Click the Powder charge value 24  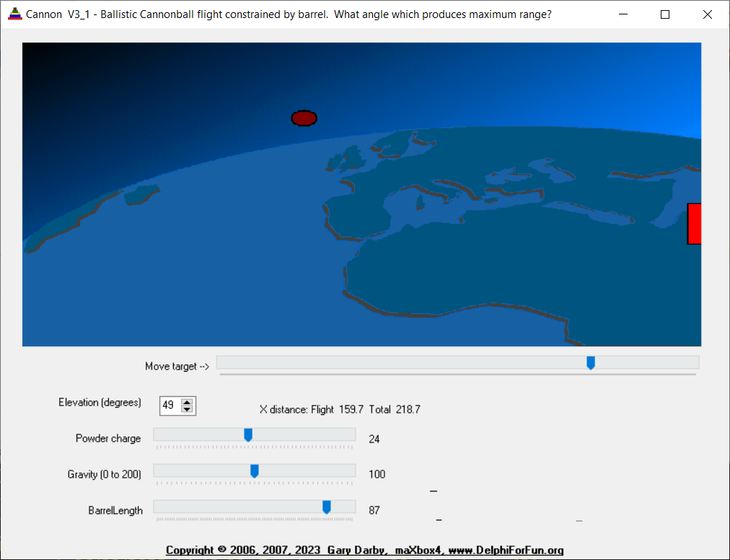coord(374,439)
